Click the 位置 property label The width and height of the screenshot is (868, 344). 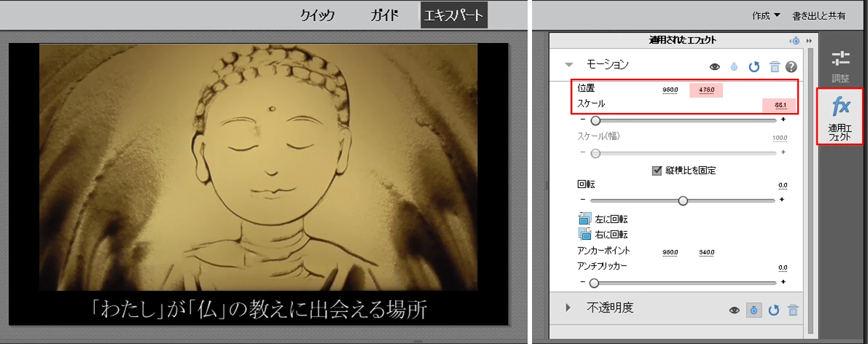pos(586,88)
